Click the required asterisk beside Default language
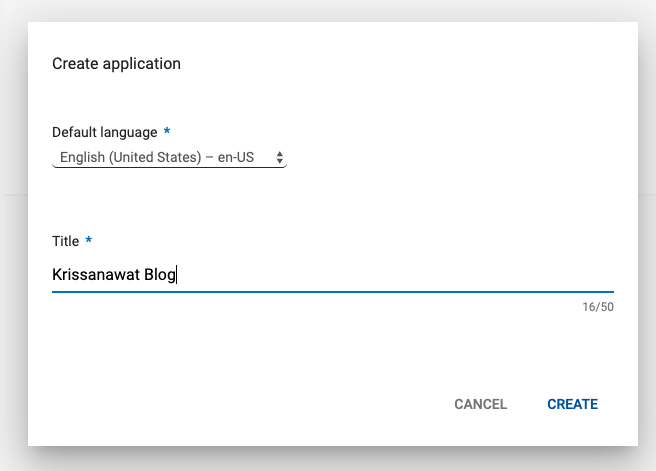The width and height of the screenshot is (656, 471). point(166,132)
